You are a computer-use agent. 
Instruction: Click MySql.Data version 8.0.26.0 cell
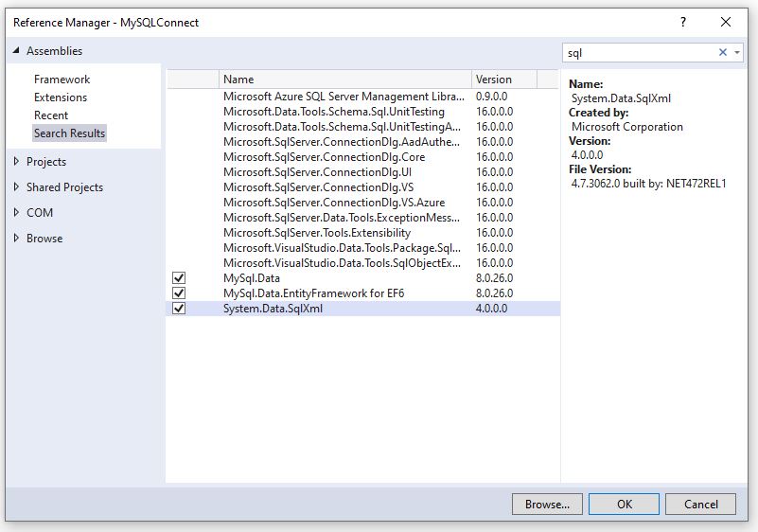click(x=494, y=278)
